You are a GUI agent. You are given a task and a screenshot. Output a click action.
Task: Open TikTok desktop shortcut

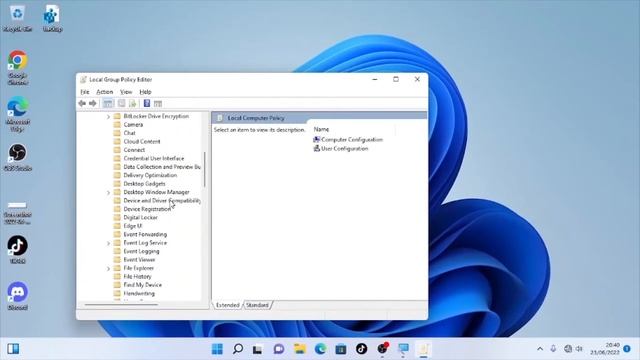pyautogui.click(x=18, y=249)
